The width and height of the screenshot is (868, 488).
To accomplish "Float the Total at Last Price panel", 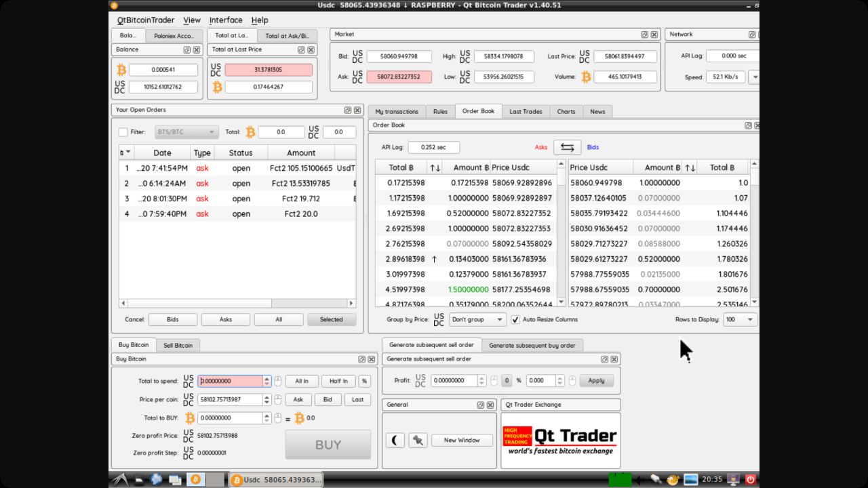I will coord(302,49).
